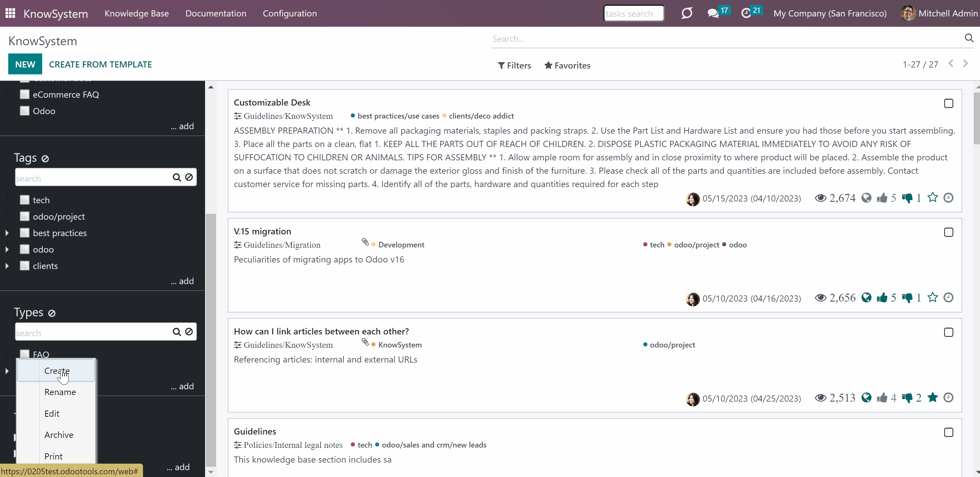Click thumbs-up on 'How can I link articles' card
The height and width of the screenshot is (477, 980).
click(882, 398)
